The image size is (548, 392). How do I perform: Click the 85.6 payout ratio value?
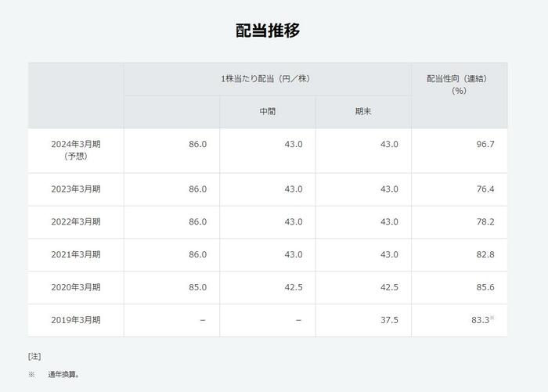485,288
